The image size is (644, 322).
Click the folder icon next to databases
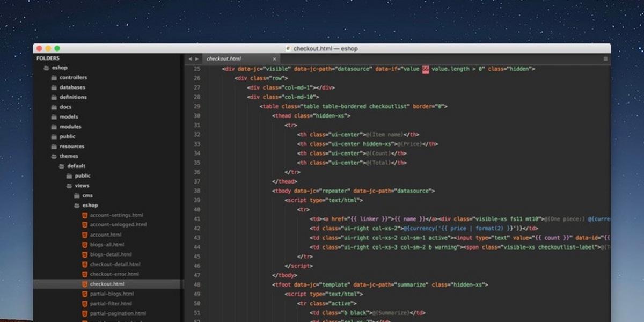54,87
